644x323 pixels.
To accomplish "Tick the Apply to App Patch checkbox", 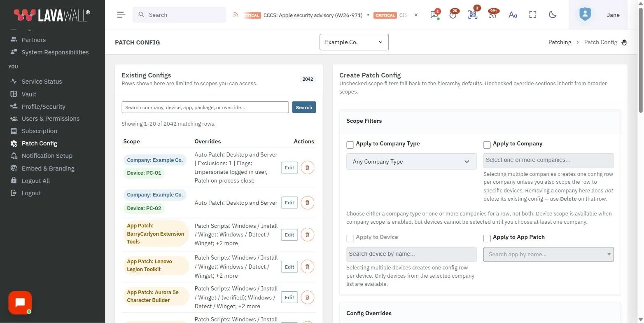I will point(487,238).
